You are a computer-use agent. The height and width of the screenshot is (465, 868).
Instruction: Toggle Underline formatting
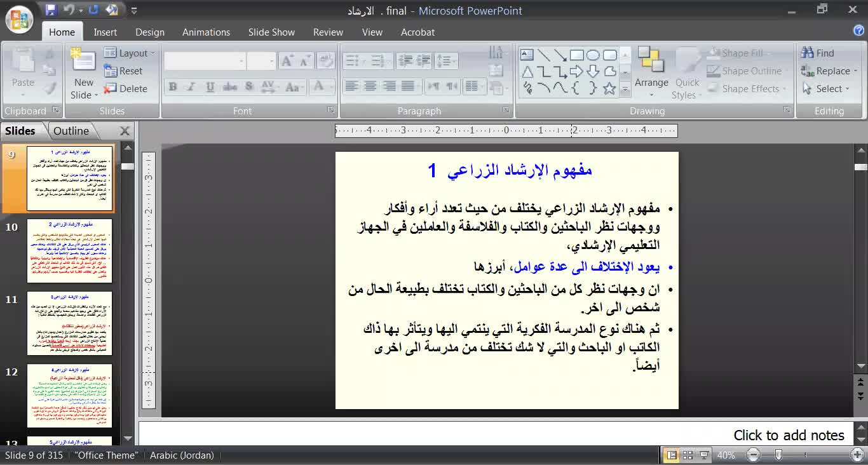point(210,87)
